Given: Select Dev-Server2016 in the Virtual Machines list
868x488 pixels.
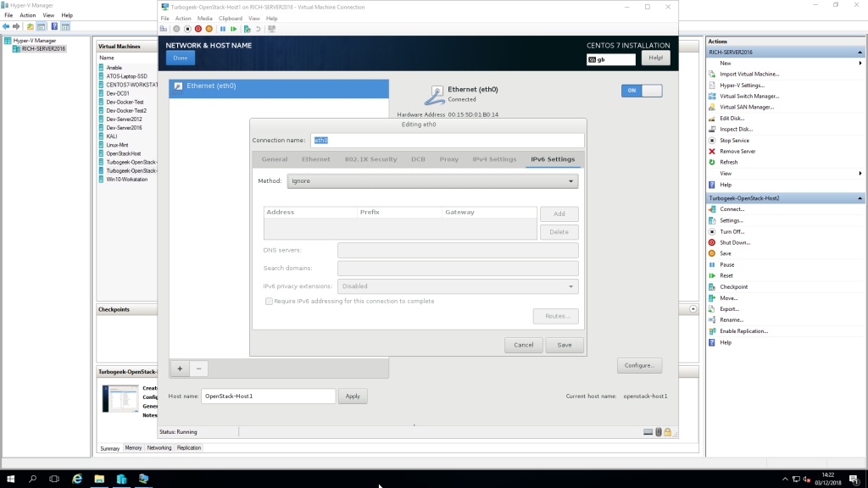Looking at the screenshot, I should (124, 127).
